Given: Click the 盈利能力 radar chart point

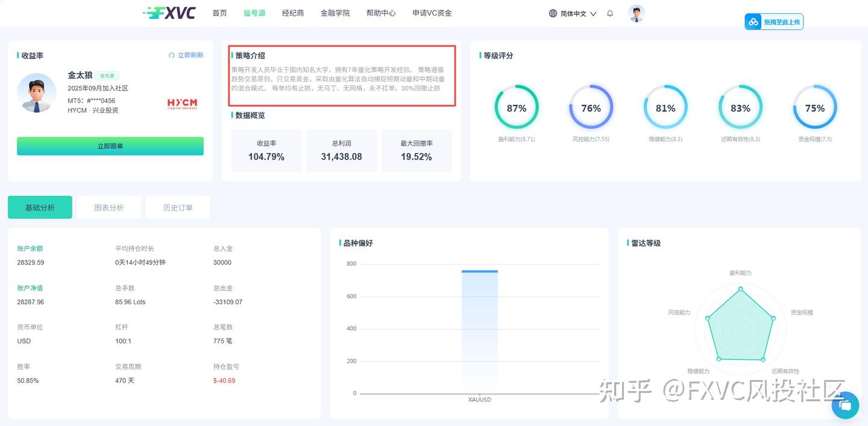Looking at the screenshot, I should tap(741, 289).
